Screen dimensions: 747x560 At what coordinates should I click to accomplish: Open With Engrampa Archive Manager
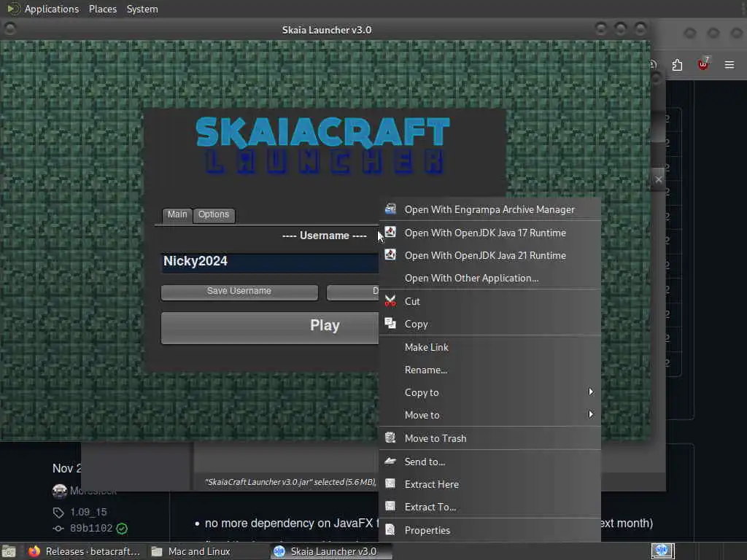pyautogui.click(x=489, y=209)
